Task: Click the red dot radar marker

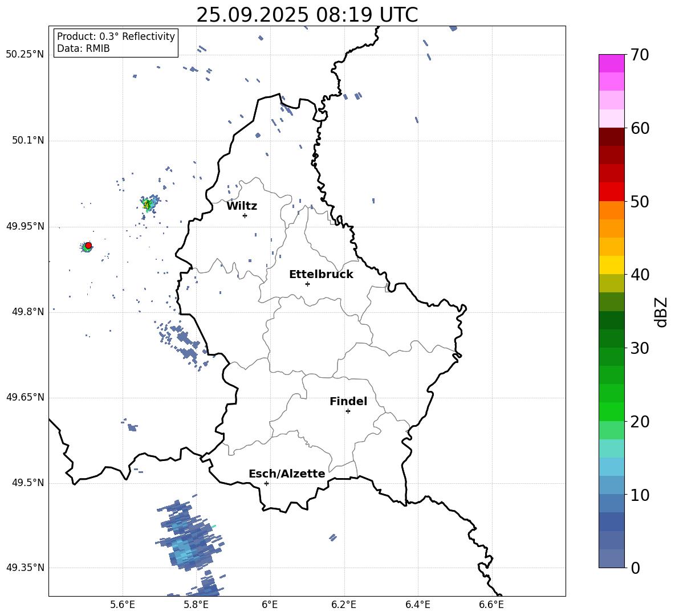Action: [88, 246]
